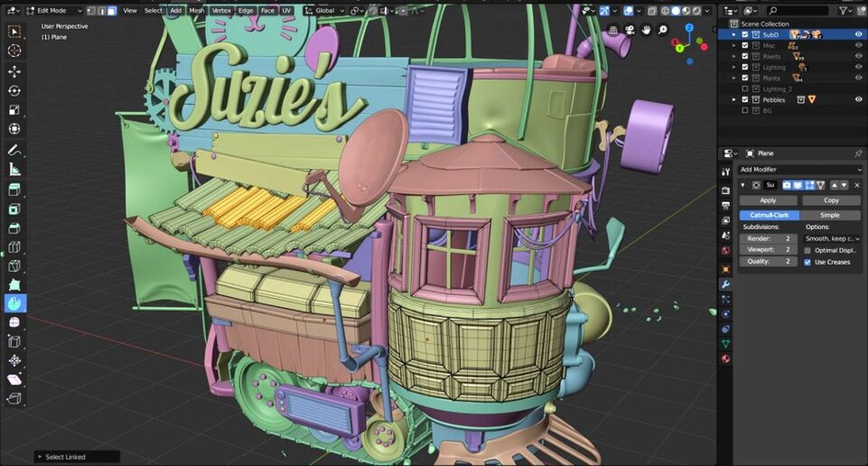868x466 pixels.
Task: Hide the Plants collection eye icon
Action: 859,78
